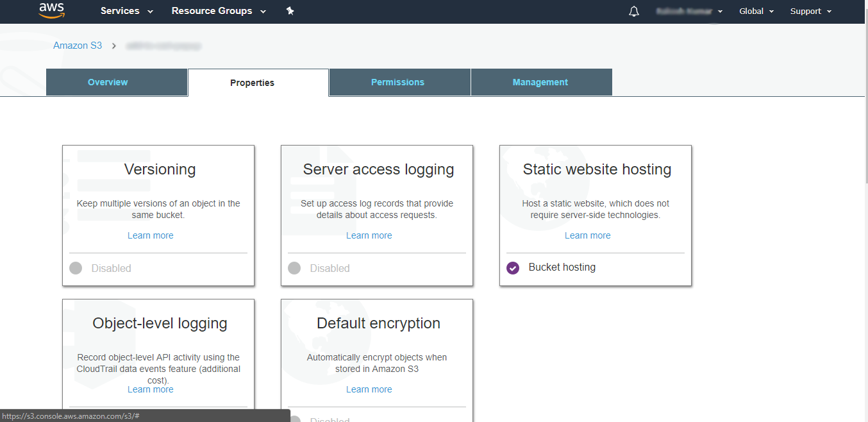Open the account user name menu
Viewport: 868px width, 422px height.
tap(689, 12)
